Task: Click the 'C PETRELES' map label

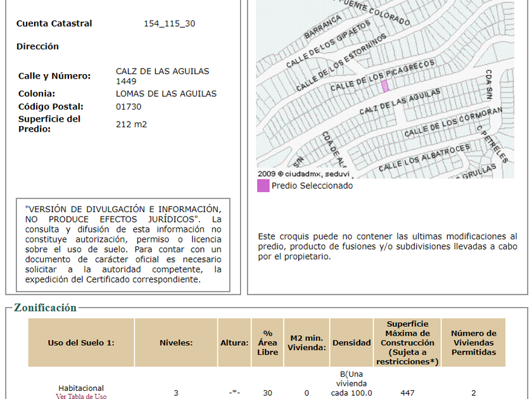Action: coord(492,144)
